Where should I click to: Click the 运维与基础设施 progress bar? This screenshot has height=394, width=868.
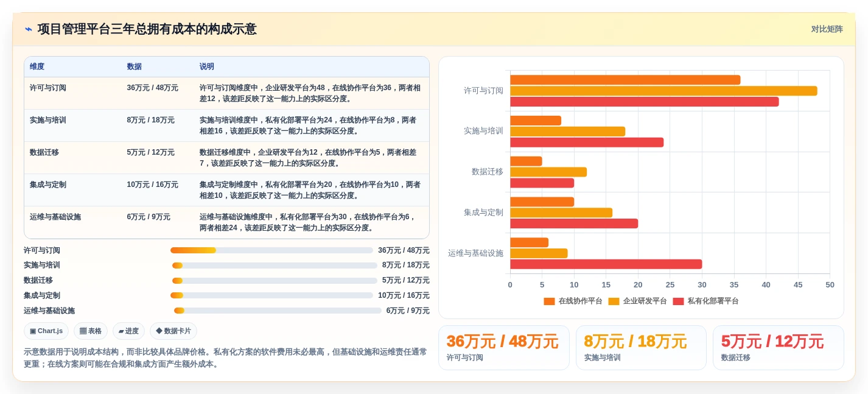coord(278,311)
